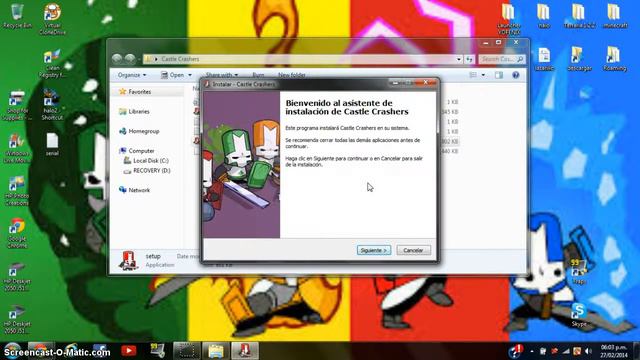Open halo2 Shortcut on the desktop

click(x=52, y=105)
